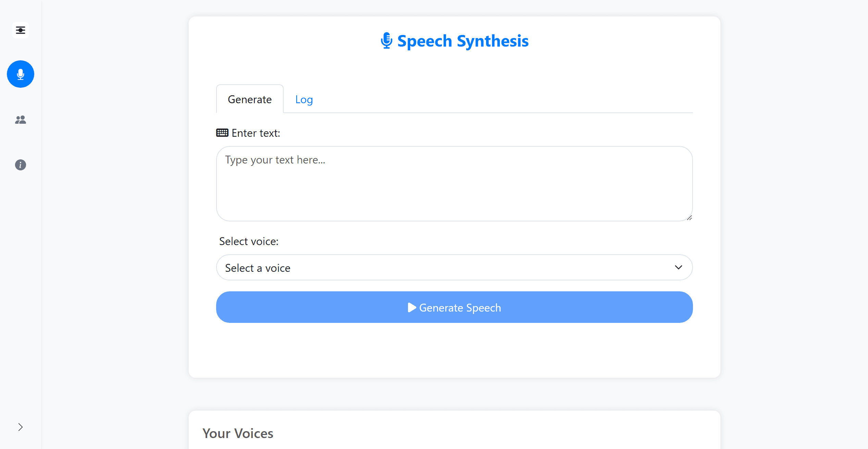Click the play triangle icon in Generate Speech
Screen dimensions: 868x449
tap(412, 307)
